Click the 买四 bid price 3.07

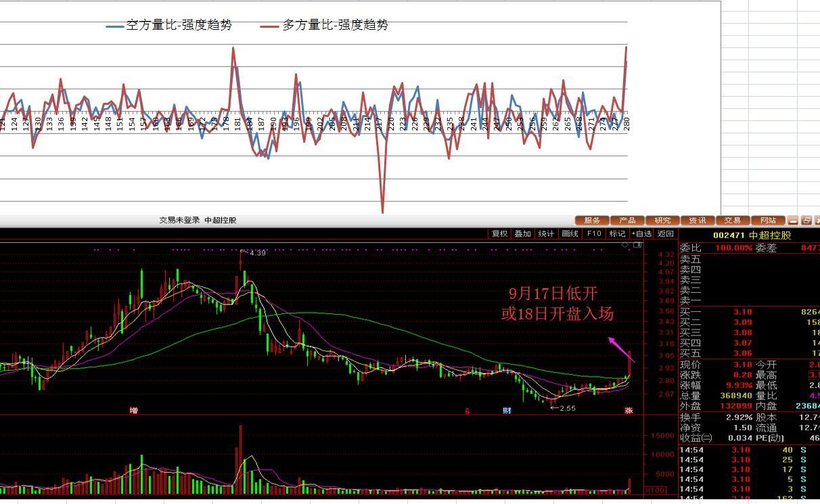pos(743,343)
